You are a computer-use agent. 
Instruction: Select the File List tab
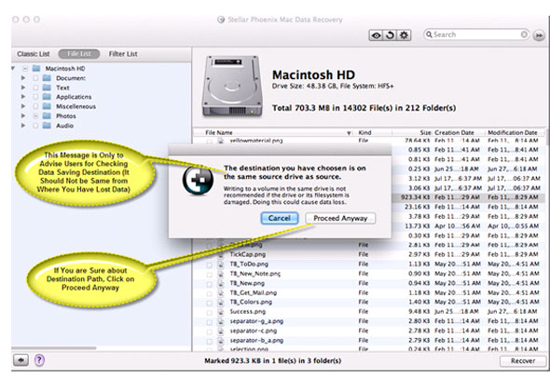coord(79,54)
